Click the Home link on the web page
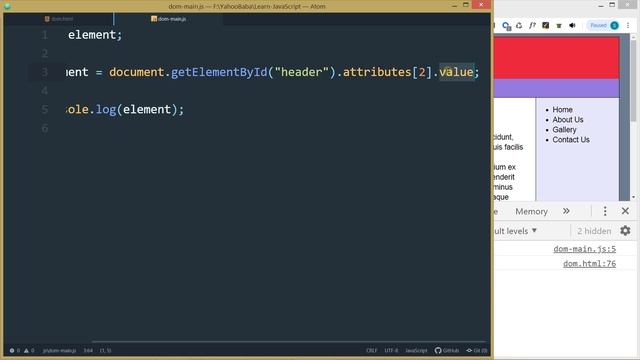This screenshot has width=640, height=360. click(562, 110)
